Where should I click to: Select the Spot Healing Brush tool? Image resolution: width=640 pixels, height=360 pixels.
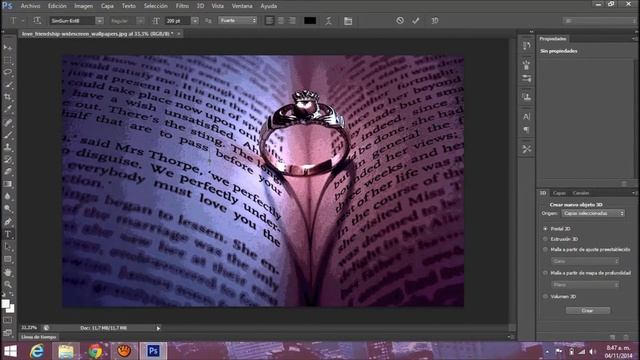coord(8,122)
